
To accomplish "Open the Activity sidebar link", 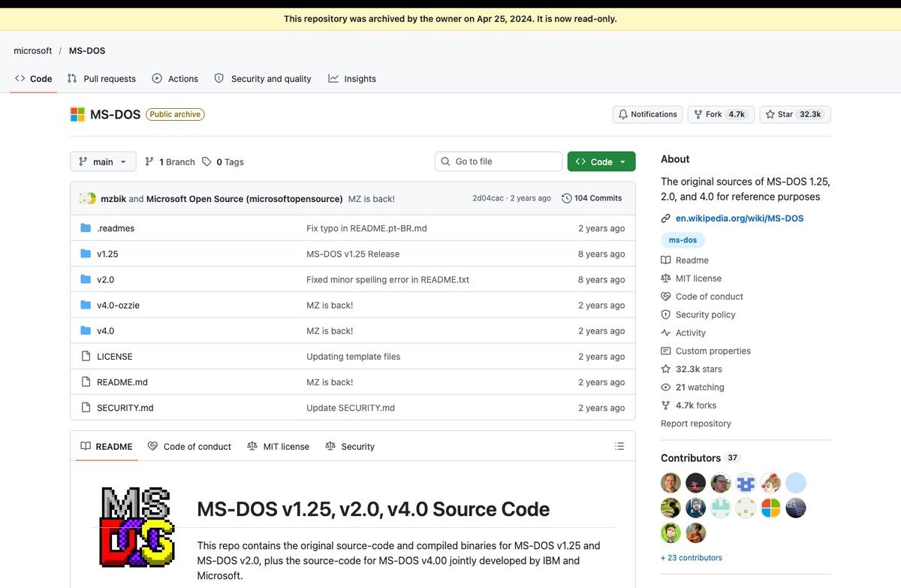I will point(683,333).
